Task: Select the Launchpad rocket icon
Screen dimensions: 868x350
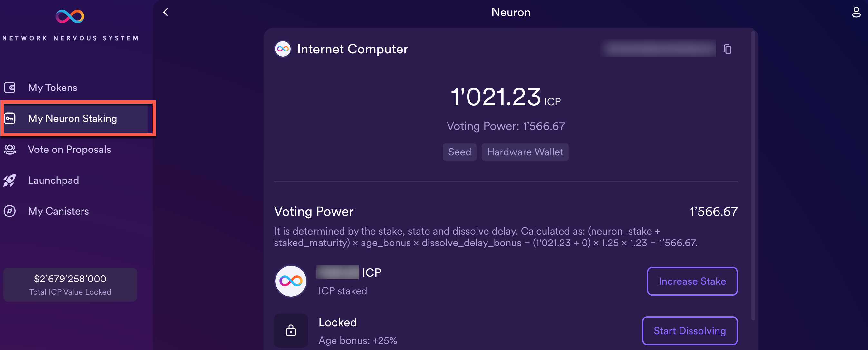Action: click(x=10, y=180)
